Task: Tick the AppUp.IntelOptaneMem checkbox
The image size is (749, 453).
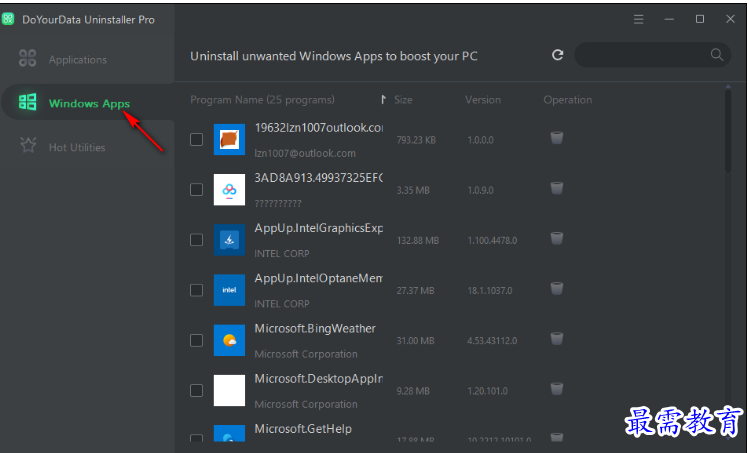Action: [196, 290]
